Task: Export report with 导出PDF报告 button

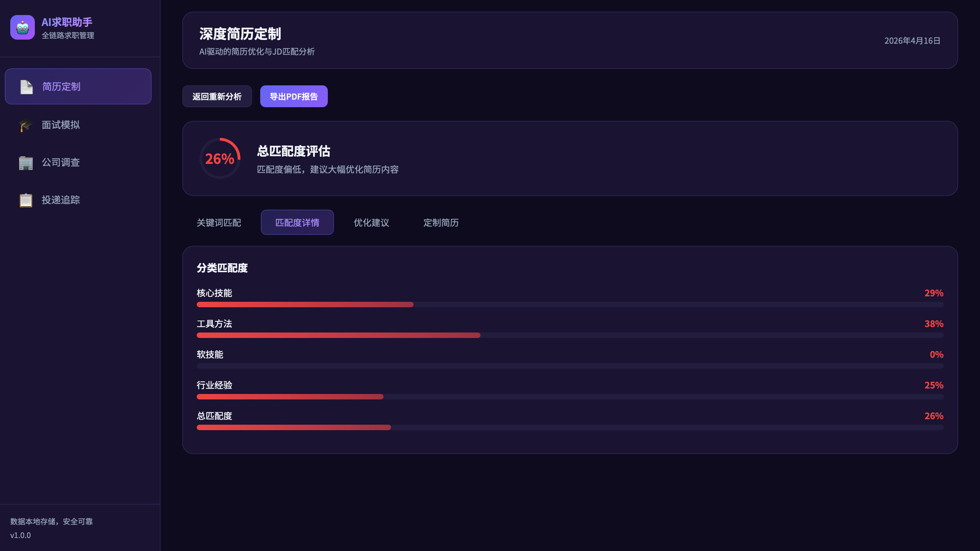Action: (294, 97)
